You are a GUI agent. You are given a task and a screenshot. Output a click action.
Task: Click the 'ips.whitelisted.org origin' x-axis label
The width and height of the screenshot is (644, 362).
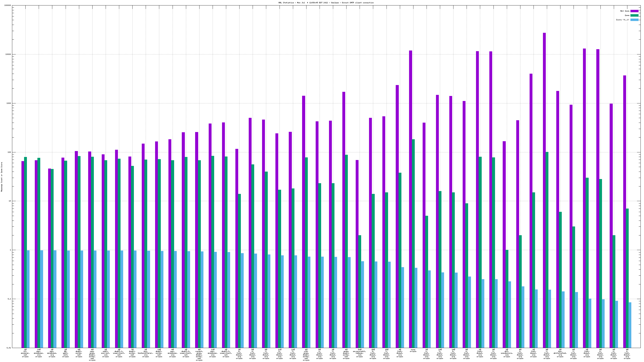[560, 353]
